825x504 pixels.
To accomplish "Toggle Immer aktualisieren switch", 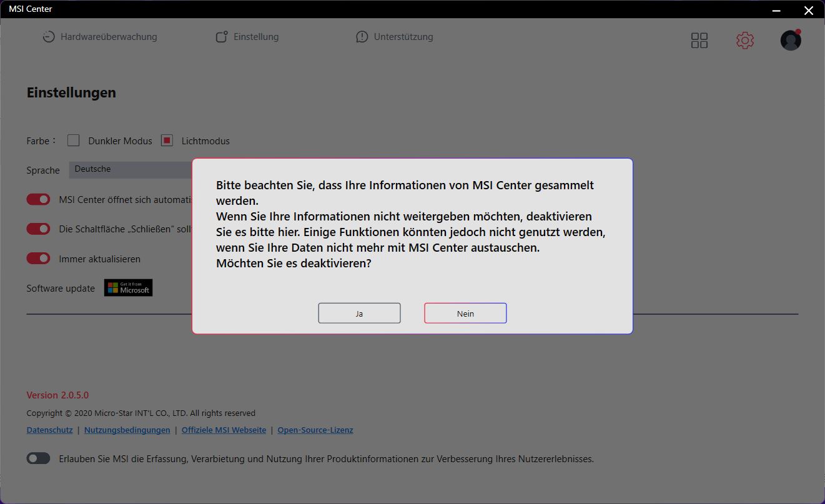I will (38, 259).
